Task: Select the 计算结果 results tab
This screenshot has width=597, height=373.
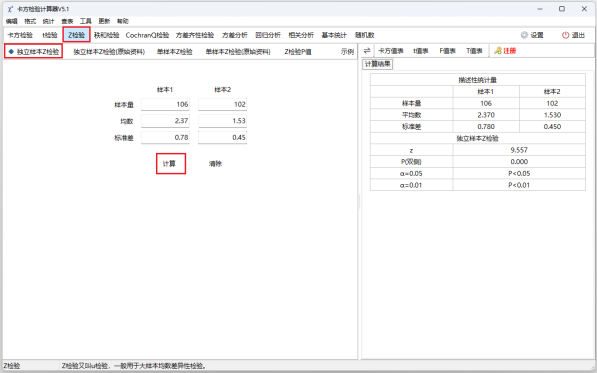Action: [377, 64]
